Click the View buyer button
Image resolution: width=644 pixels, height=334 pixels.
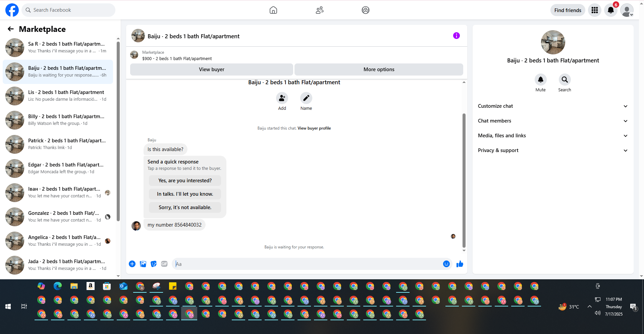point(212,69)
